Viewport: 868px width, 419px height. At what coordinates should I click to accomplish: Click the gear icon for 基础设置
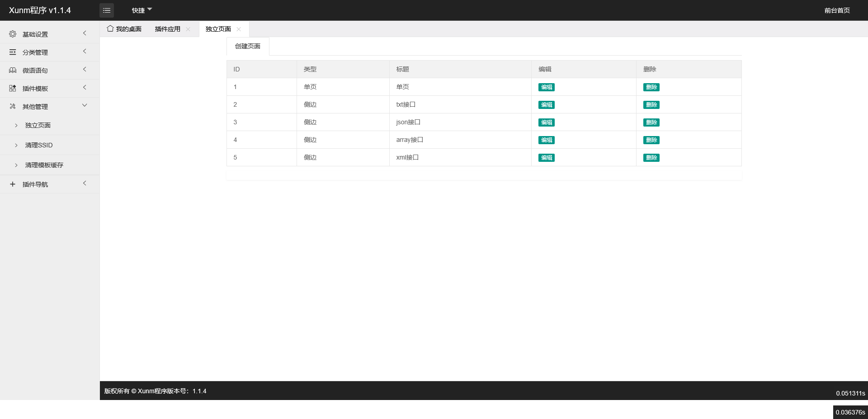[x=13, y=34]
